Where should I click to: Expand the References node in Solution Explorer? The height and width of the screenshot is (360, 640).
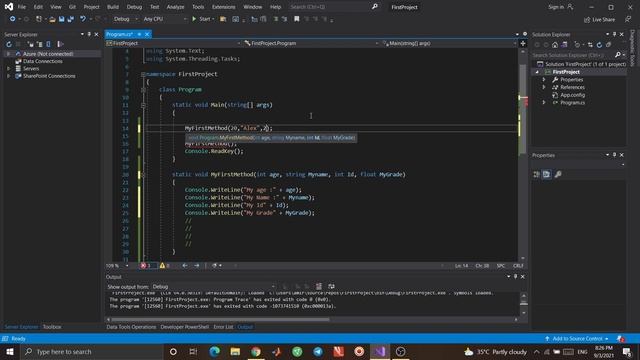click(x=544, y=87)
